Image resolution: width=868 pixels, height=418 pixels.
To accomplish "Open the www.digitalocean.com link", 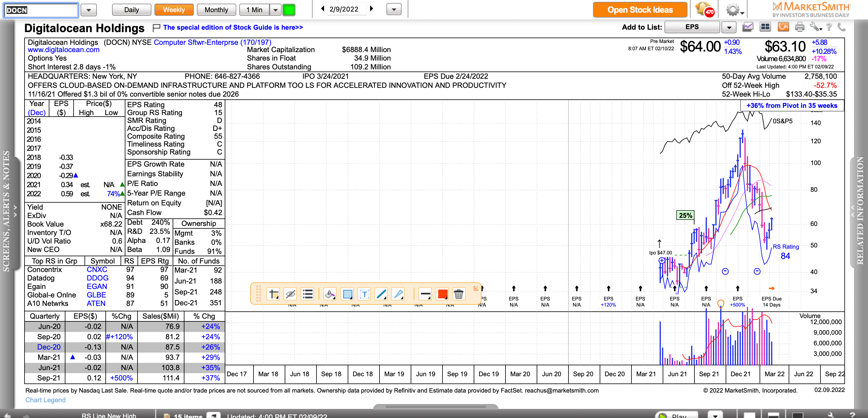I will pyautogui.click(x=64, y=50).
